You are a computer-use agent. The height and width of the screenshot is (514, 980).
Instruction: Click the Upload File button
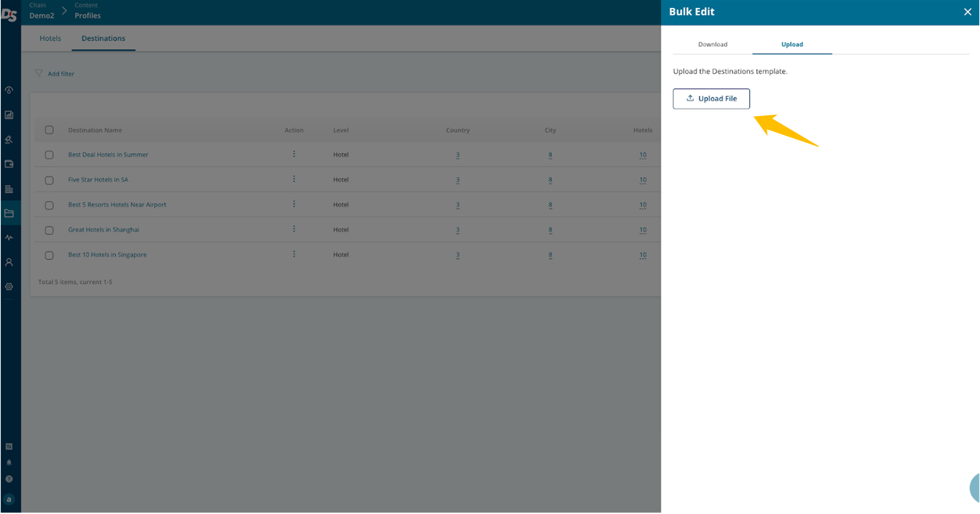[x=712, y=99]
